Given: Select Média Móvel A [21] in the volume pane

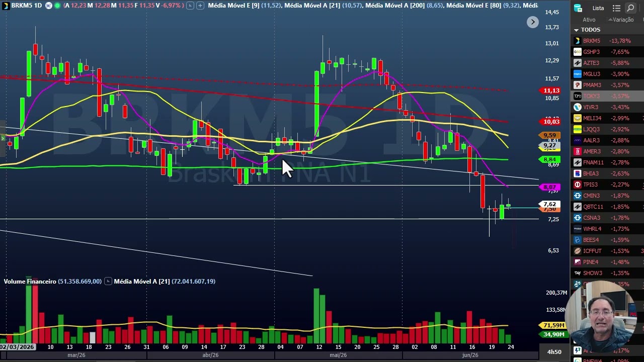Looking at the screenshot, I should coord(141,282).
